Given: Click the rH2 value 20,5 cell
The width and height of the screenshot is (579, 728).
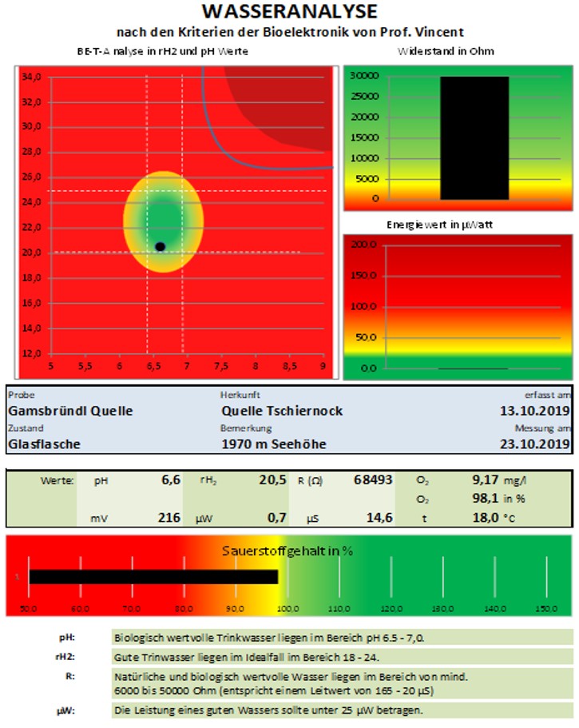Looking at the screenshot, I should click(x=272, y=481).
